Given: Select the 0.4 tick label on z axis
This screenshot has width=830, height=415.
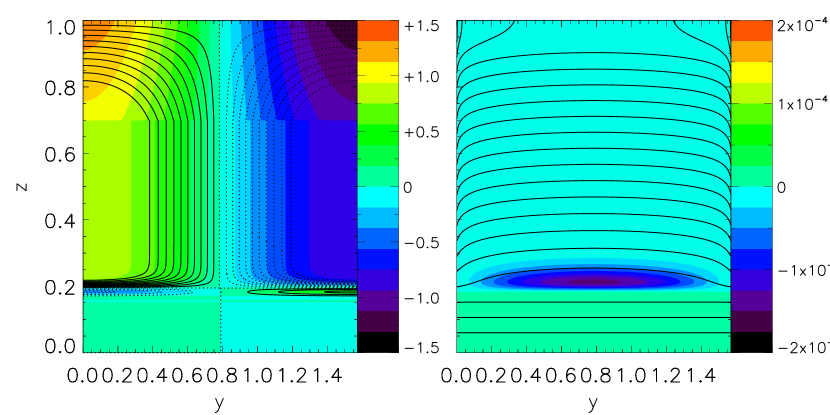Looking at the screenshot, I should (x=59, y=220).
